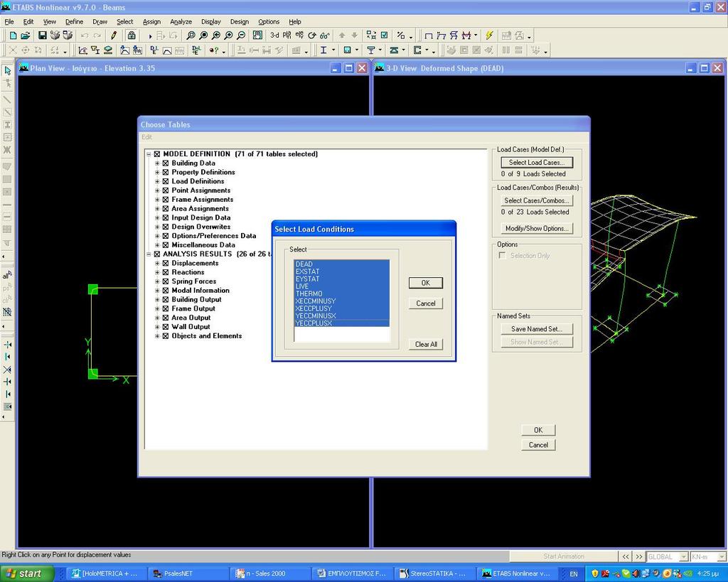Click the Set Building View Options checkbox icon
This screenshot has height=582, width=728.
coord(385,36)
